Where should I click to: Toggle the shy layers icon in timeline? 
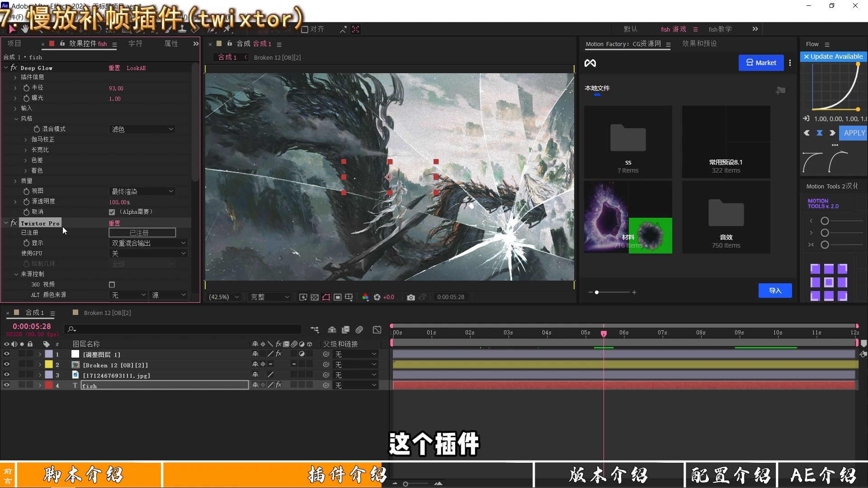[x=332, y=330]
